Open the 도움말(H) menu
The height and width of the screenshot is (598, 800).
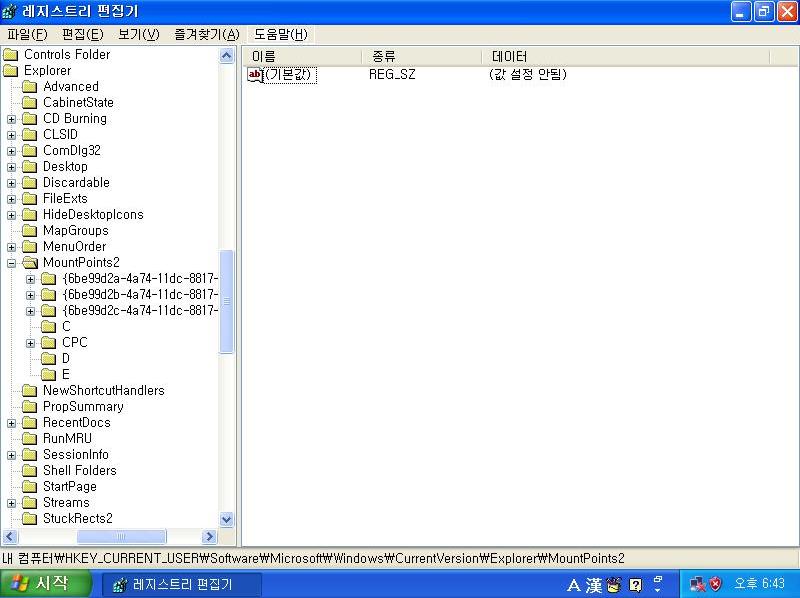pos(281,35)
